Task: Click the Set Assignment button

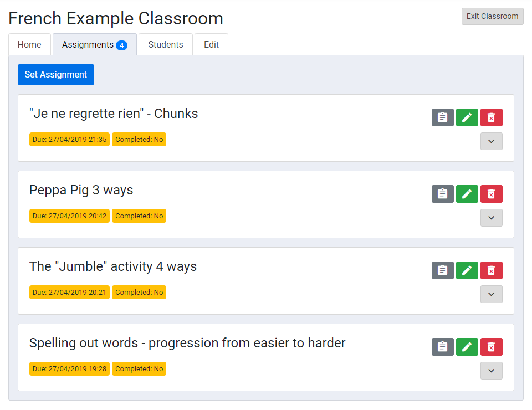Action: 55,75
